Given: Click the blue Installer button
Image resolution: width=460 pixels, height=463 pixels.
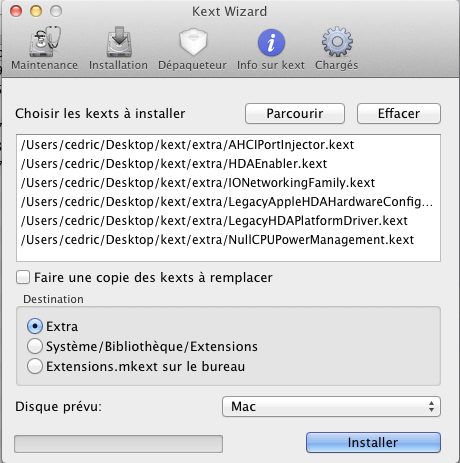Looking at the screenshot, I should [x=373, y=443].
